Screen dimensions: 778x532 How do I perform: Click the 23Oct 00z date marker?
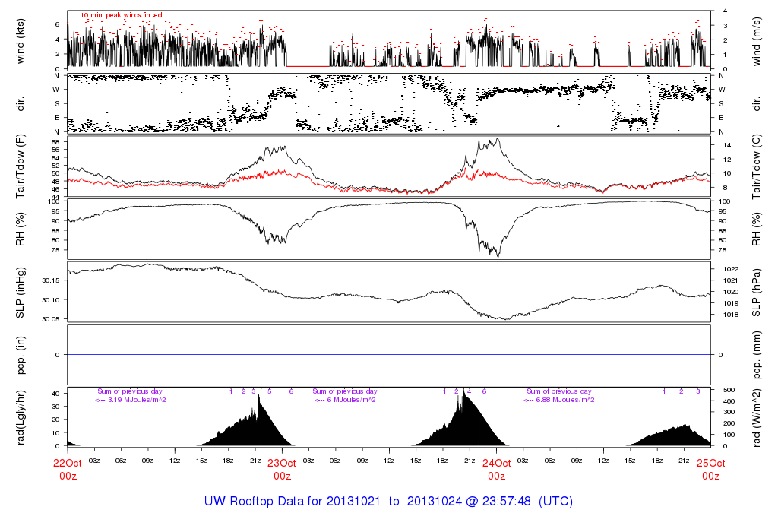(x=281, y=470)
